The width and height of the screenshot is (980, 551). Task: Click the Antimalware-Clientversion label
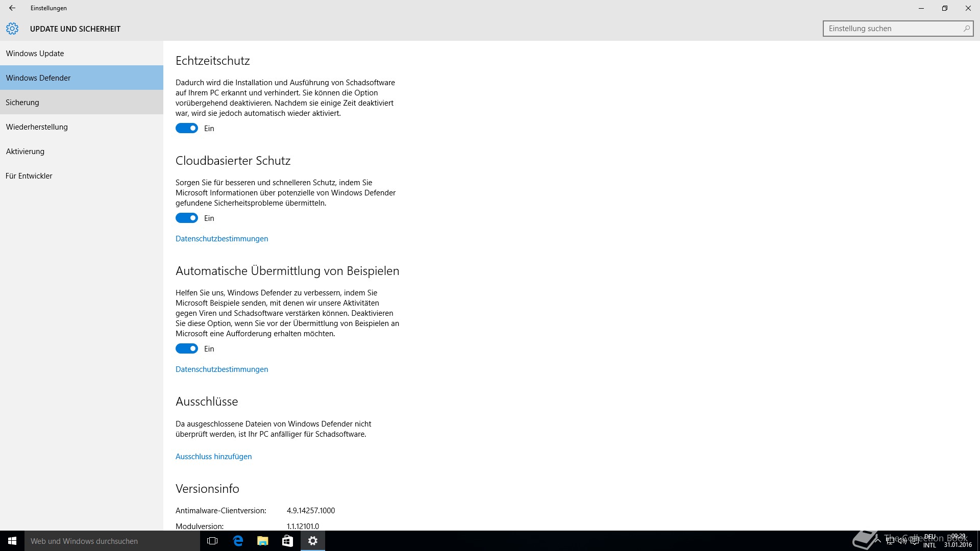221,510
